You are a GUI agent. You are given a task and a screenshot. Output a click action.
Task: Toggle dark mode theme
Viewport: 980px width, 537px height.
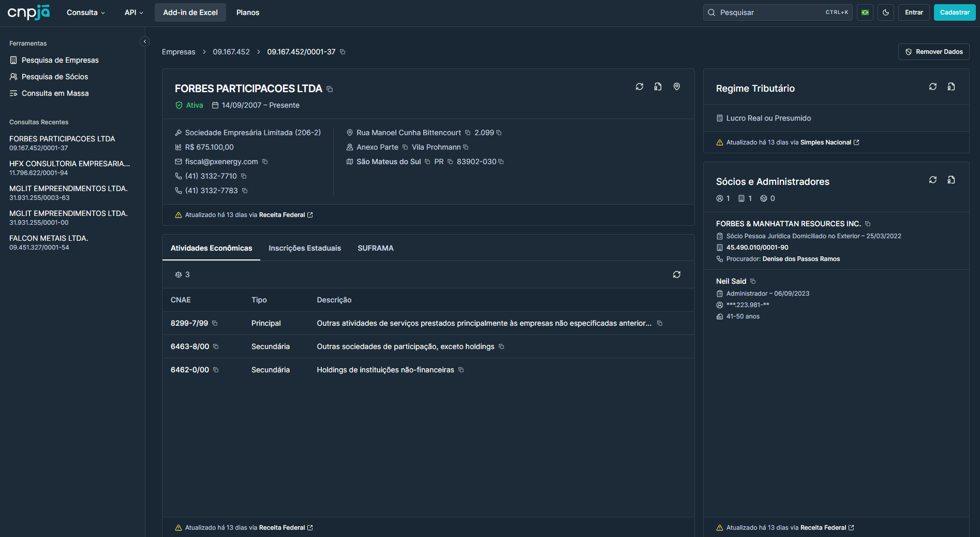pyautogui.click(x=886, y=12)
